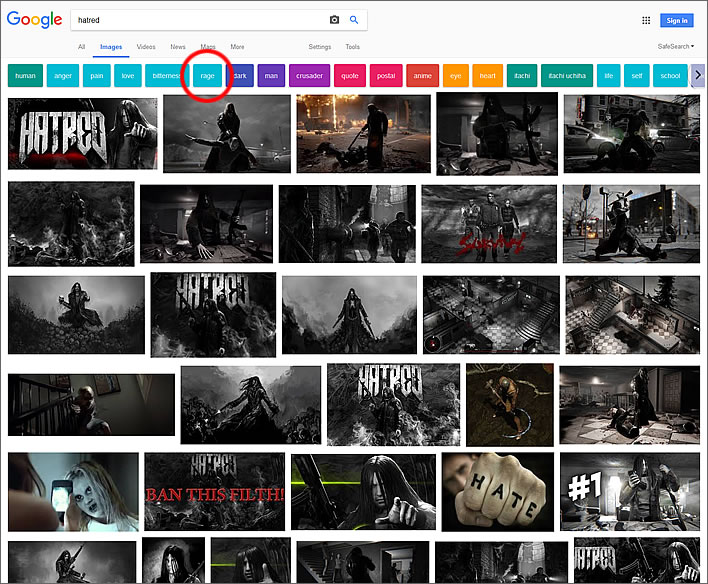Viewport: 708px width, 584px height.
Task: Open the red Survival text thumbnail
Action: click(x=489, y=224)
